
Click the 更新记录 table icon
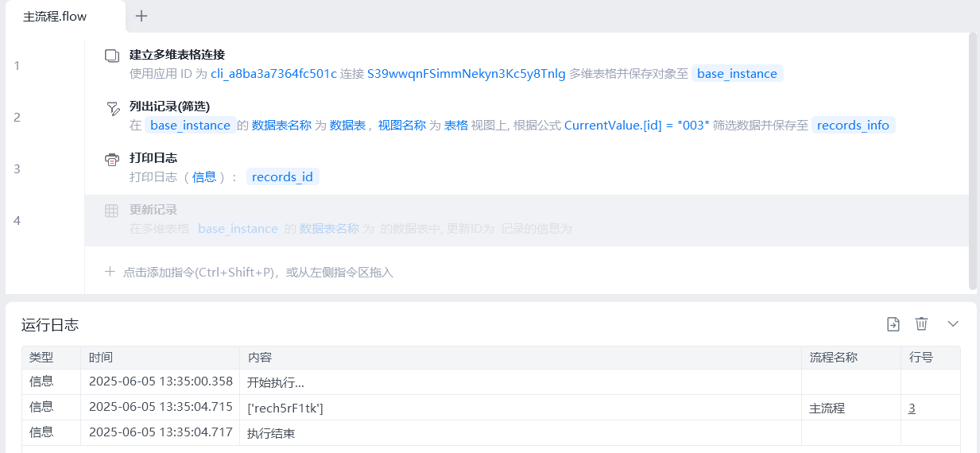[x=112, y=211]
